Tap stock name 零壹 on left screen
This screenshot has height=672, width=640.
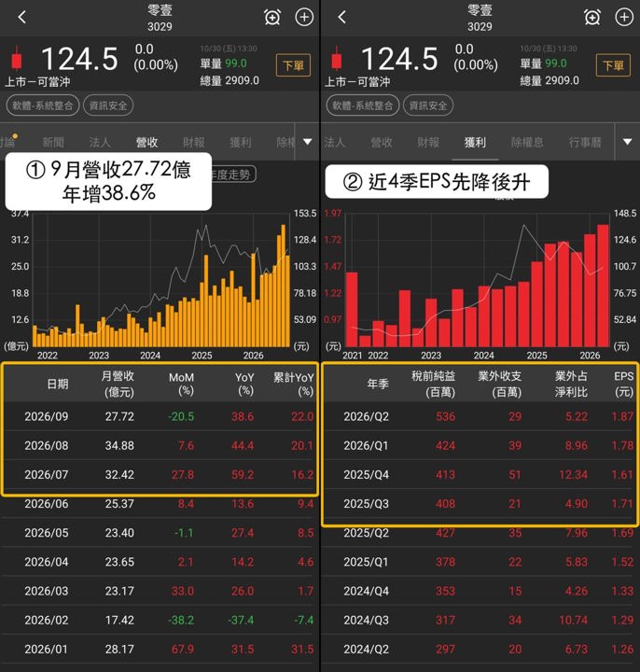coord(160,10)
